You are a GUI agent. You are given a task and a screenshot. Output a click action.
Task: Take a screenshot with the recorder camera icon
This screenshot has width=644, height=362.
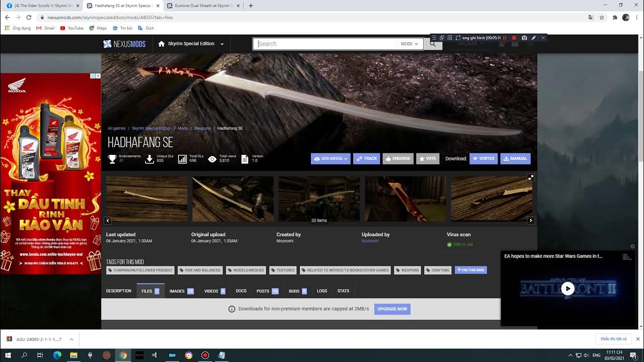pos(524,38)
